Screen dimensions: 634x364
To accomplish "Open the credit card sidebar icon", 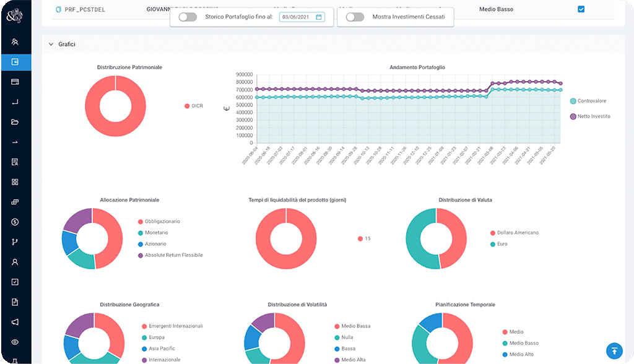I will tap(15, 82).
